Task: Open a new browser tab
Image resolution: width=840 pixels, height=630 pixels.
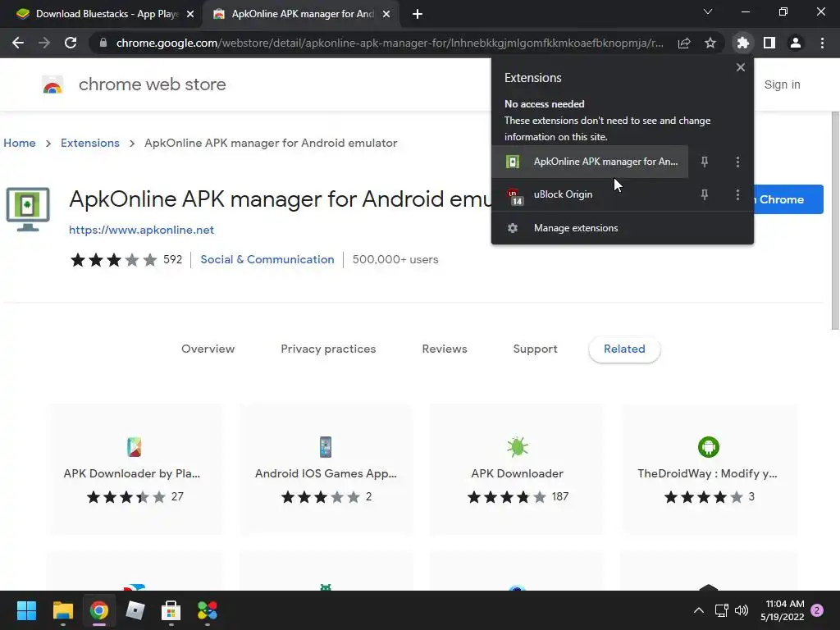Action: tap(418, 15)
